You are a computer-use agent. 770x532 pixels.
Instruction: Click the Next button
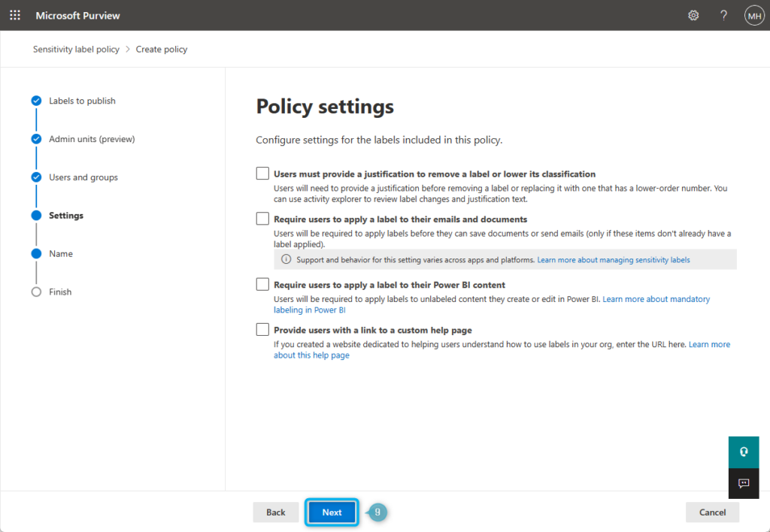click(x=331, y=512)
